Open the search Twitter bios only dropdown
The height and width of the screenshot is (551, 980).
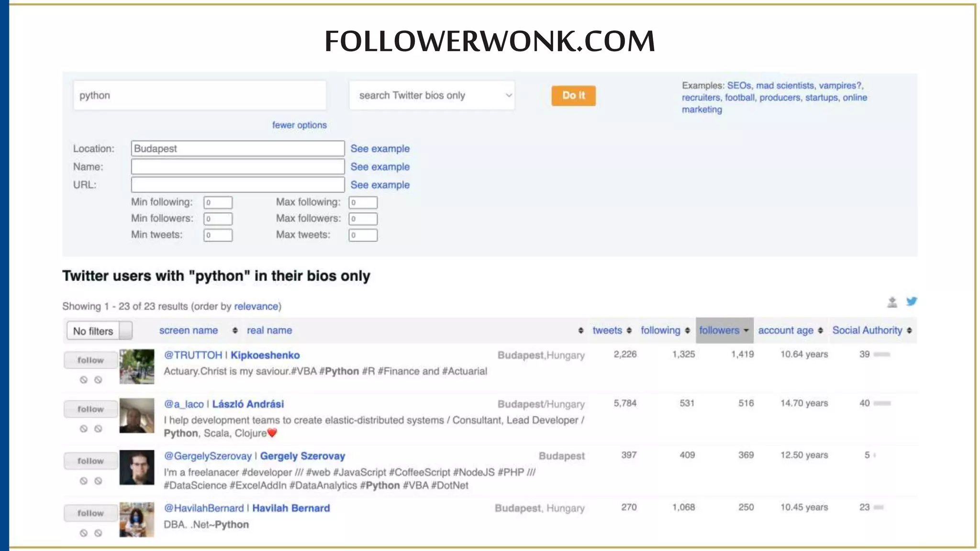pyautogui.click(x=432, y=95)
